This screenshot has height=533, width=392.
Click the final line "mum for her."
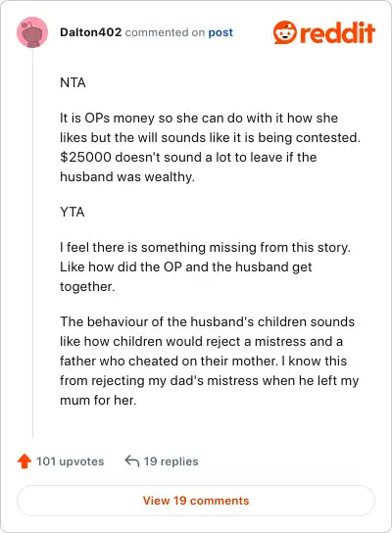tap(98, 400)
